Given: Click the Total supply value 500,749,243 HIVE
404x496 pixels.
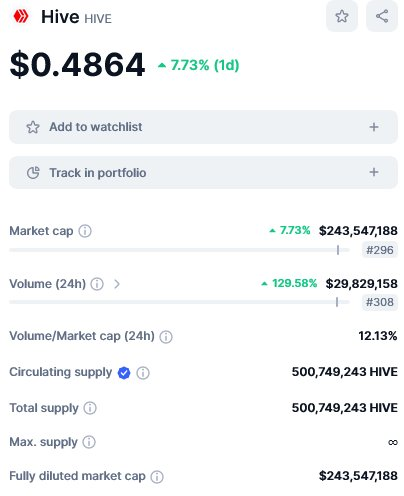Looking at the screenshot, I should pyautogui.click(x=345, y=408).
